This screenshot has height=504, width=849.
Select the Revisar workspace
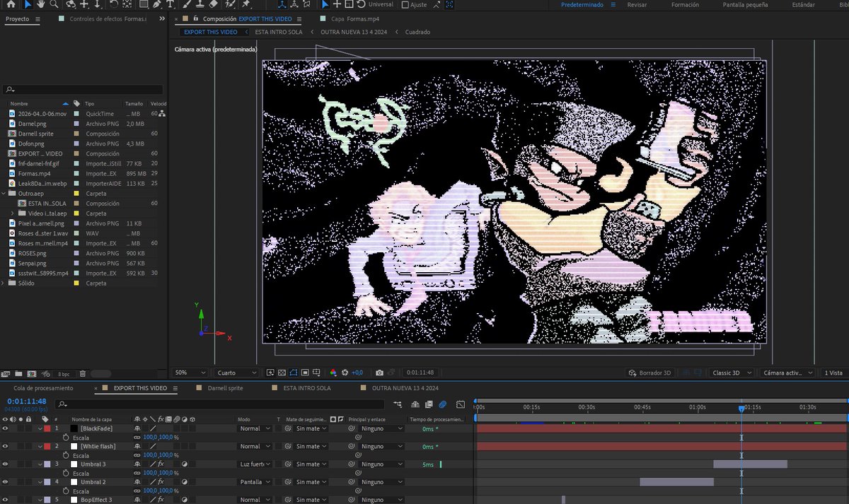[637, 4]
